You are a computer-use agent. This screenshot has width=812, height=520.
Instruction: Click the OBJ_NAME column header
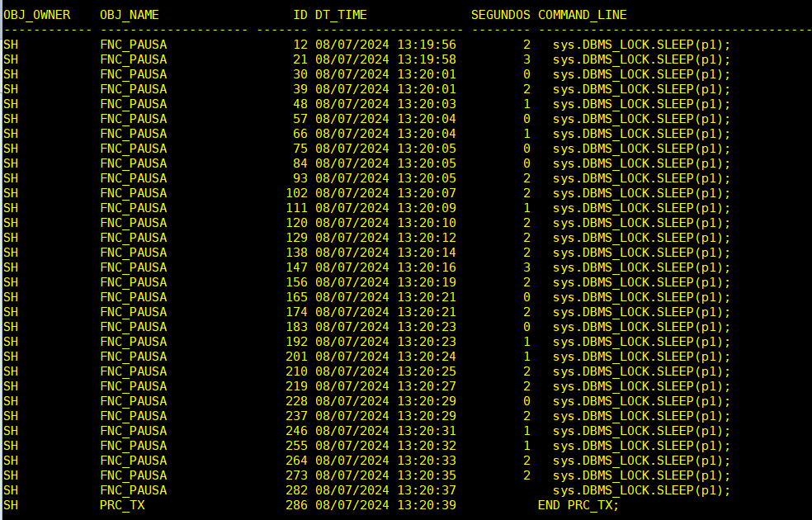point(130,15)
